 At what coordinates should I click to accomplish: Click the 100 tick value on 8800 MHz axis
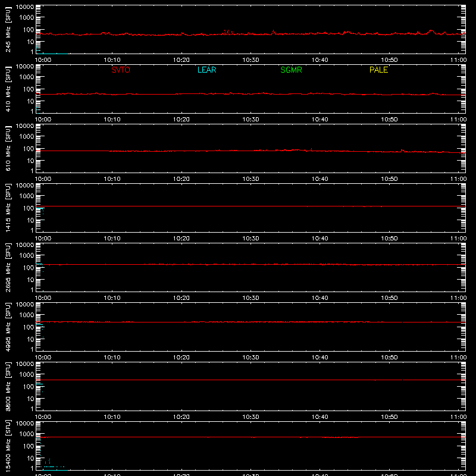(x=29, y=387)
